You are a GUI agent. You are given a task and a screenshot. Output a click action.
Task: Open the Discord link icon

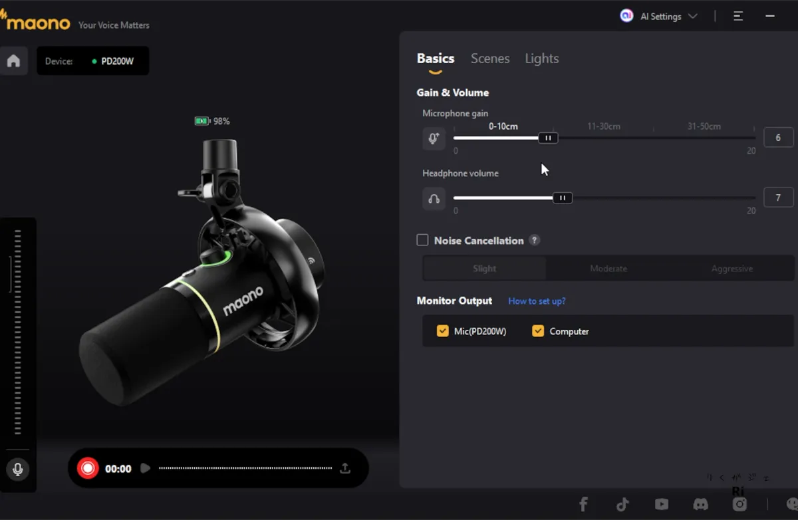pyautogui.click(x=701, y=505)
